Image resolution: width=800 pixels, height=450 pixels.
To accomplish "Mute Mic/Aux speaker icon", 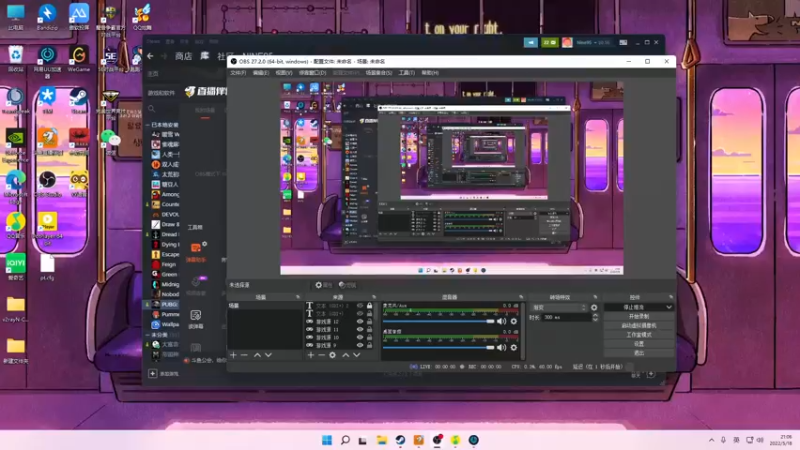I will tap(502, 321).
